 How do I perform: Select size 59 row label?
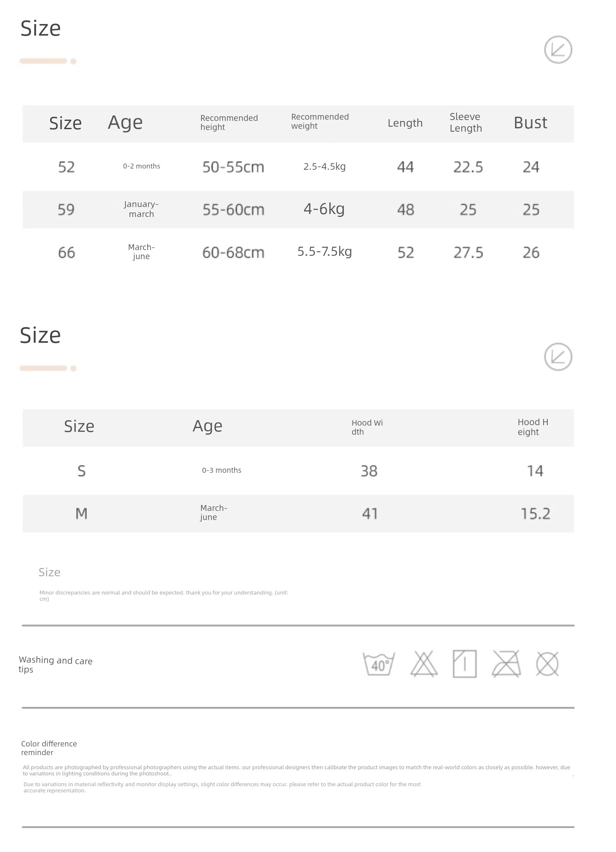coord(66,209)
